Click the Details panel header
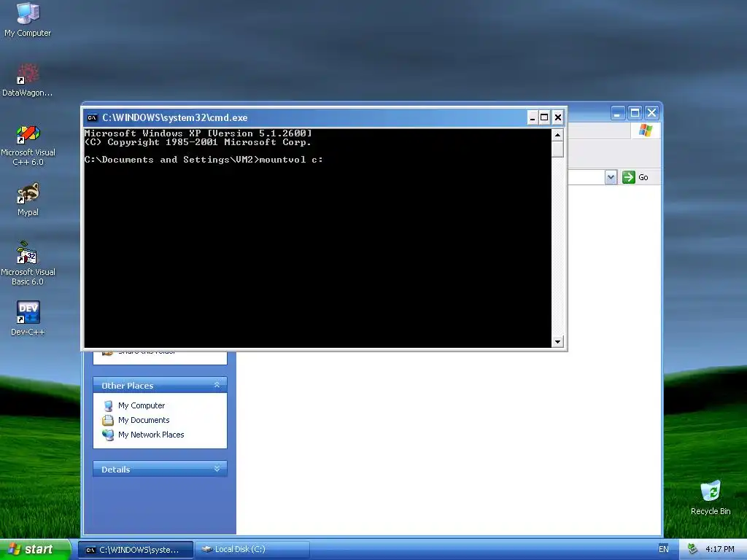This screenshot has height=560, width=747. [160, 469]
